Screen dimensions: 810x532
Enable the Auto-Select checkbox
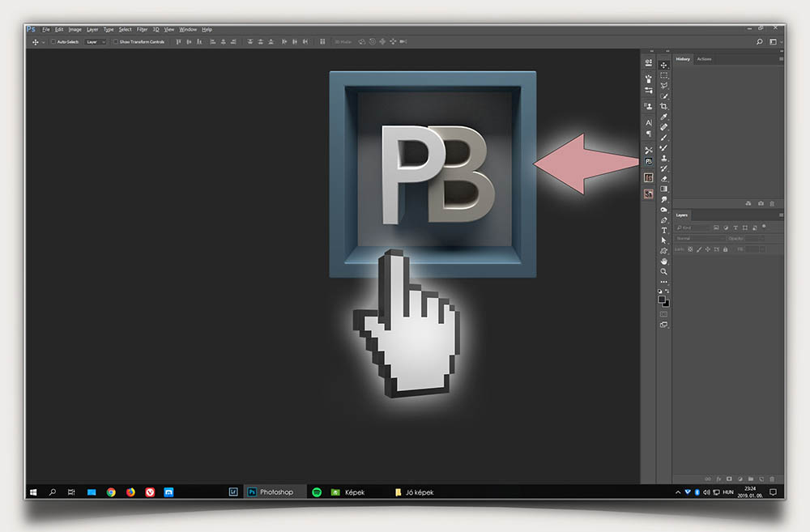pos(53,41)
